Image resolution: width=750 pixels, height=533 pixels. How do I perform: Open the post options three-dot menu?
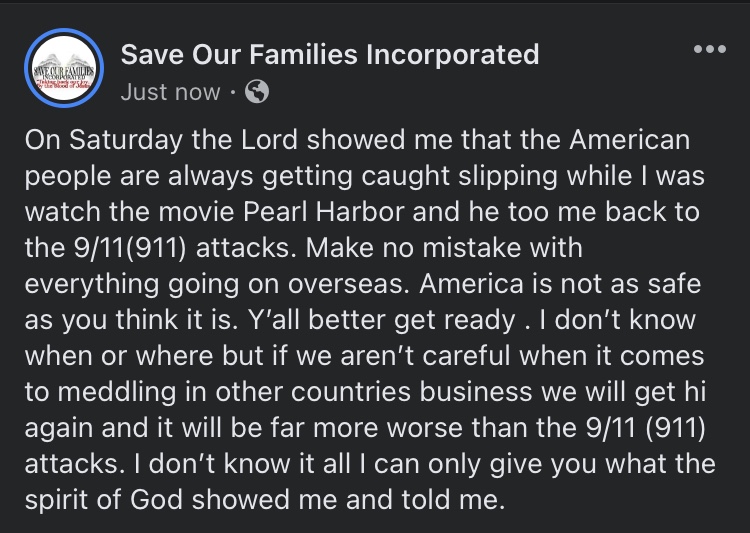[x=709, y=50]
